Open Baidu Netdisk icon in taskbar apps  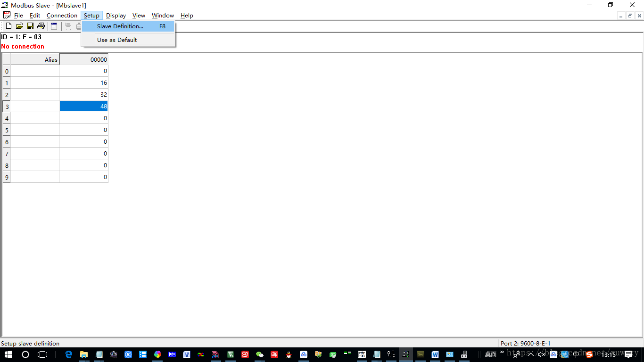click(304, 354)
